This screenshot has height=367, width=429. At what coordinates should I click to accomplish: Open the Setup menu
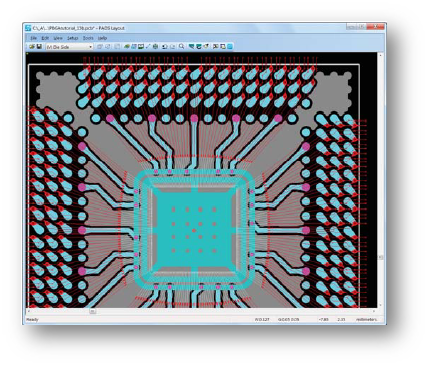(72, 38)
